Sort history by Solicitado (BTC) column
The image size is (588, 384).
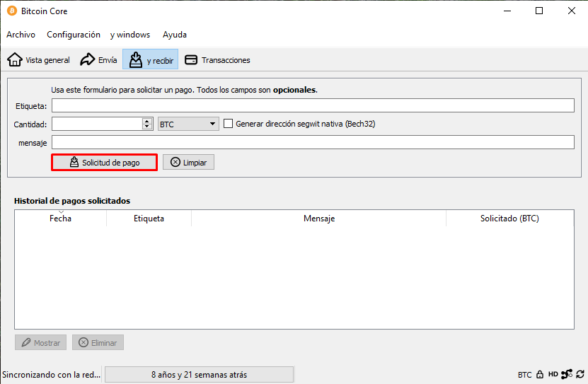(x=509, y=218)
